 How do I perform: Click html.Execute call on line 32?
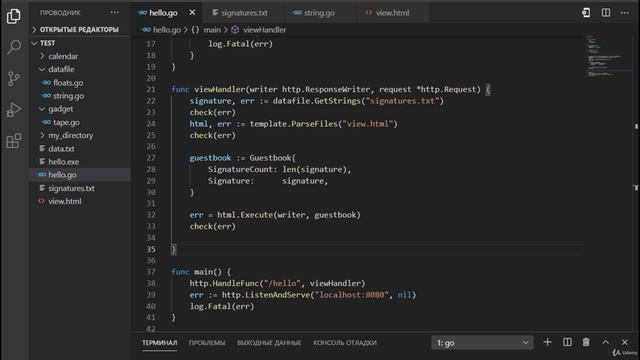coord(244,215)
